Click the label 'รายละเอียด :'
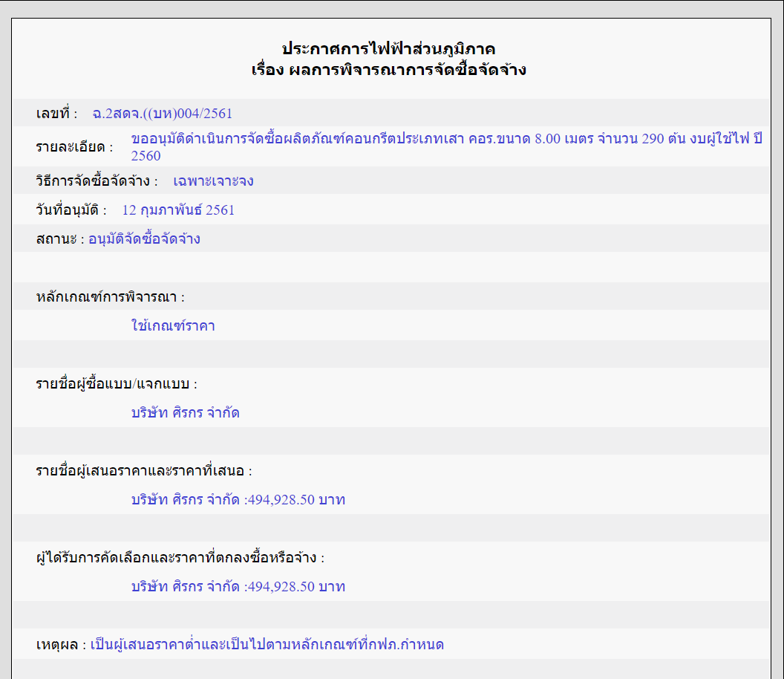Screen dimensions: 784x679 click(x=74, y=147)
